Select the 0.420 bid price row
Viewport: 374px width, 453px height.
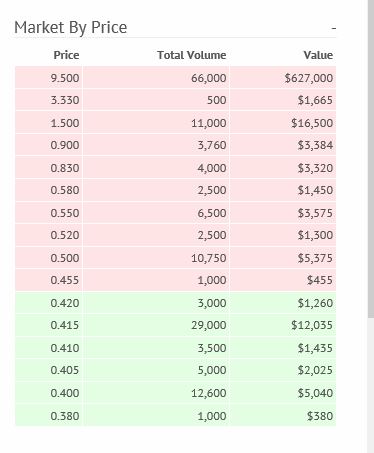(x=176, y=303)
